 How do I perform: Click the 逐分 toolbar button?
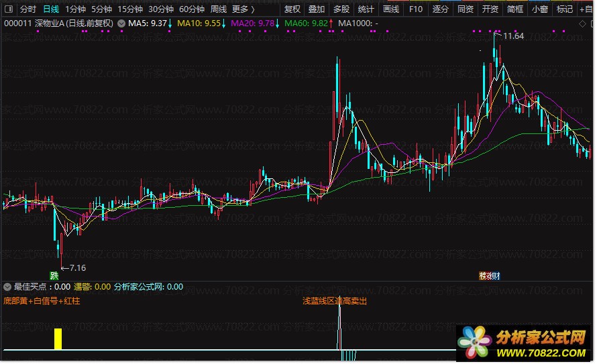coord(441,9)
